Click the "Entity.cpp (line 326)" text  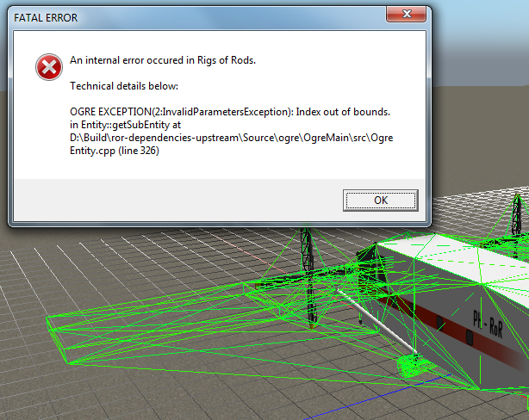(x=115, y=151)
